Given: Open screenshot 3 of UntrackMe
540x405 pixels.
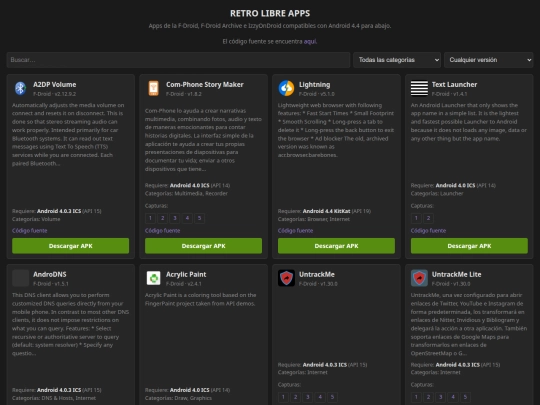Looking at the screenshot, I should coord(308,397).
